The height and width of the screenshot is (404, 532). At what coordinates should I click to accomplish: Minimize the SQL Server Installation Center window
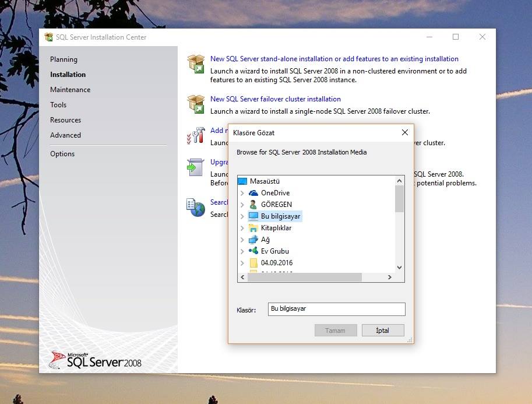(x=429, y=37)
